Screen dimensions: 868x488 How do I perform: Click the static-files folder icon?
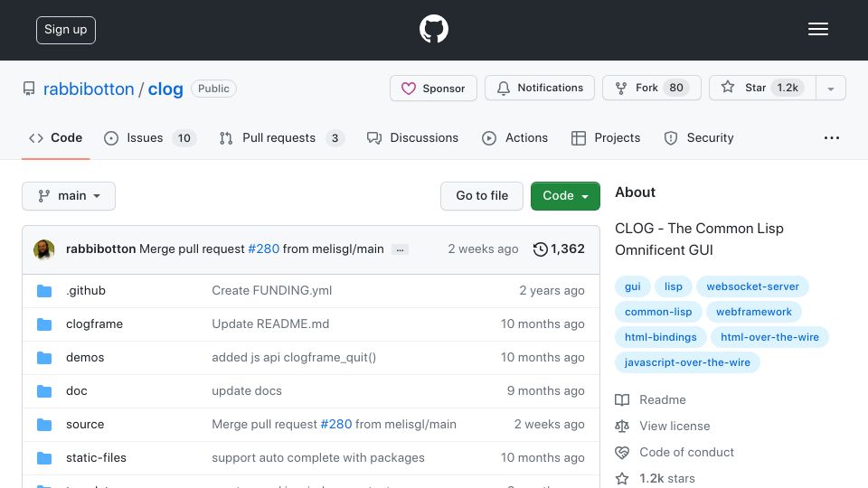point(44,458)
